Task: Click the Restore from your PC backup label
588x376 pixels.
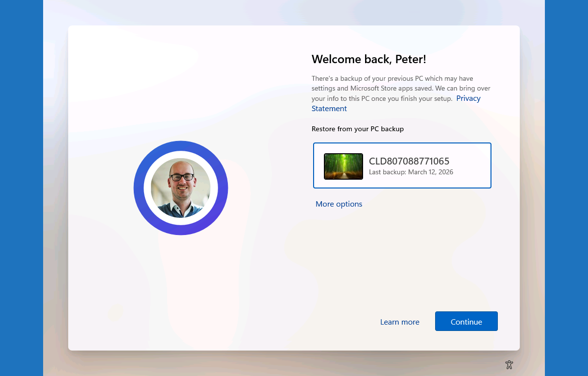Action: pyautogui.click(x=357, y=129)
